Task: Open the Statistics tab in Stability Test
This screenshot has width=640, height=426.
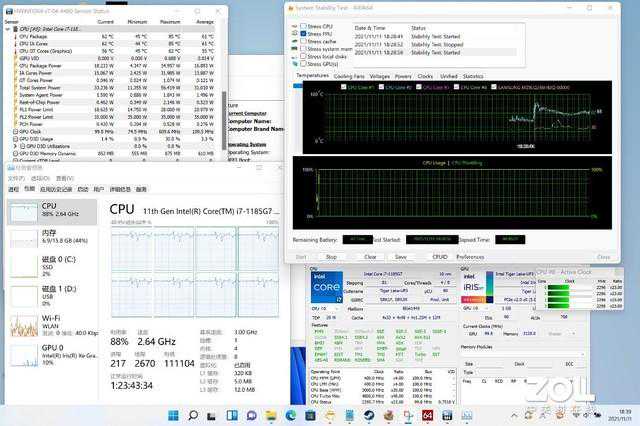Action: [472, 76]
